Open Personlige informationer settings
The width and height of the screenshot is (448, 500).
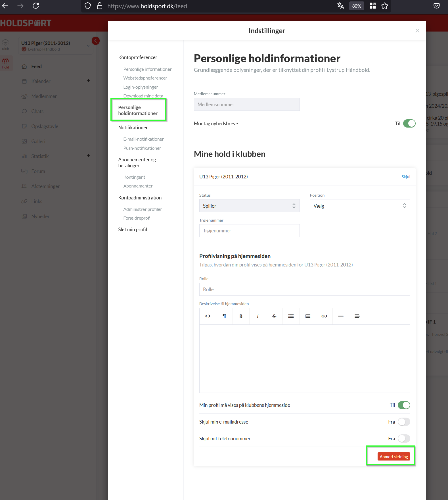coord(147,69)
